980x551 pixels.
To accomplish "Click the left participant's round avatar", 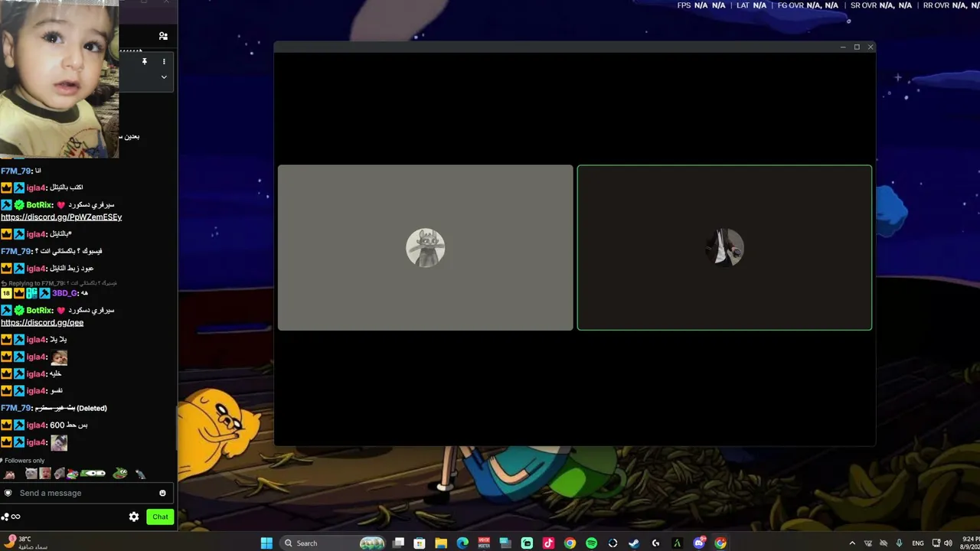I will [425, 248].
